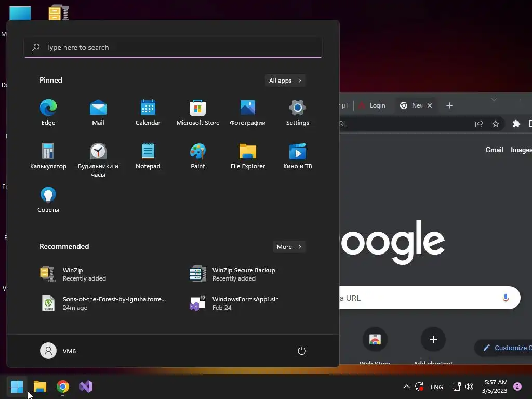The width and height of the screenshot is (532, 399).
Task: Launch Кино и ТВ app
Action: 298,156
